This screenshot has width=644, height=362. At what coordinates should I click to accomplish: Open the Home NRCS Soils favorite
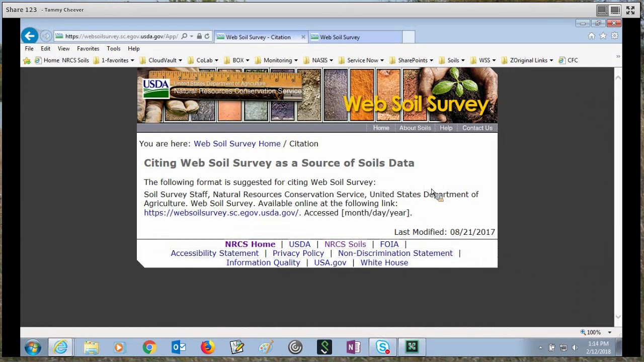(x=61, y=60)
